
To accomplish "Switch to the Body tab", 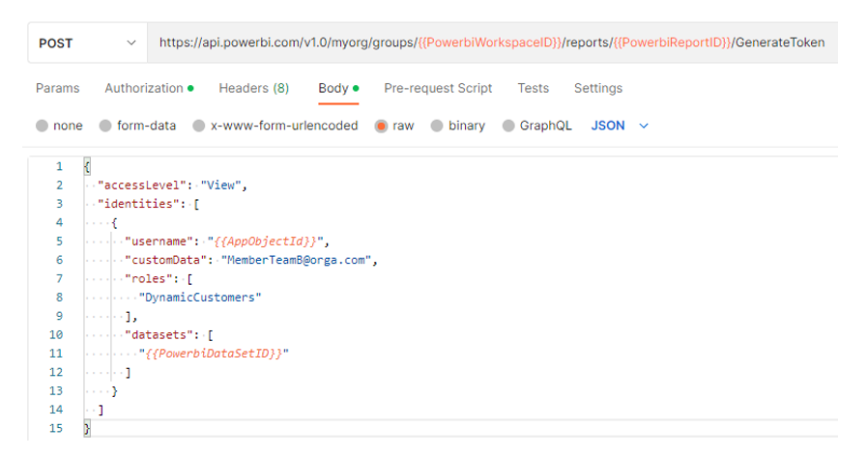I will (x=338, y=89).
